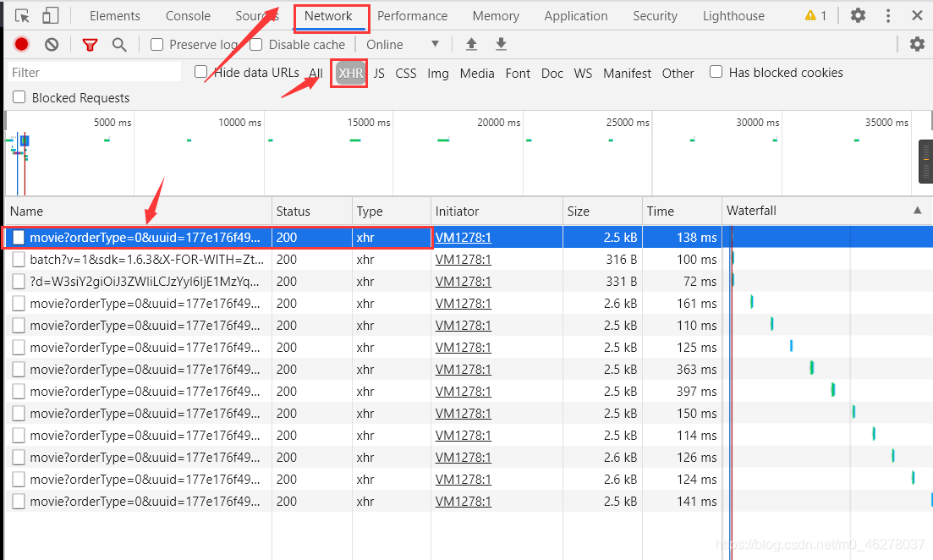Screen dimensions: 933x560
Task: Select the JS resource type filter
Action: click(379, 74)
